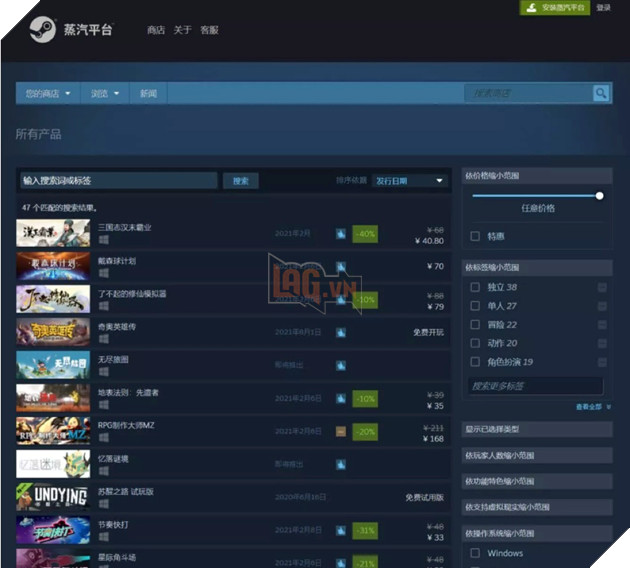Screen dimensions: 630x568
Task: Click the green 安装蒸汽平台 button
Action: click(x=554, y=8)
